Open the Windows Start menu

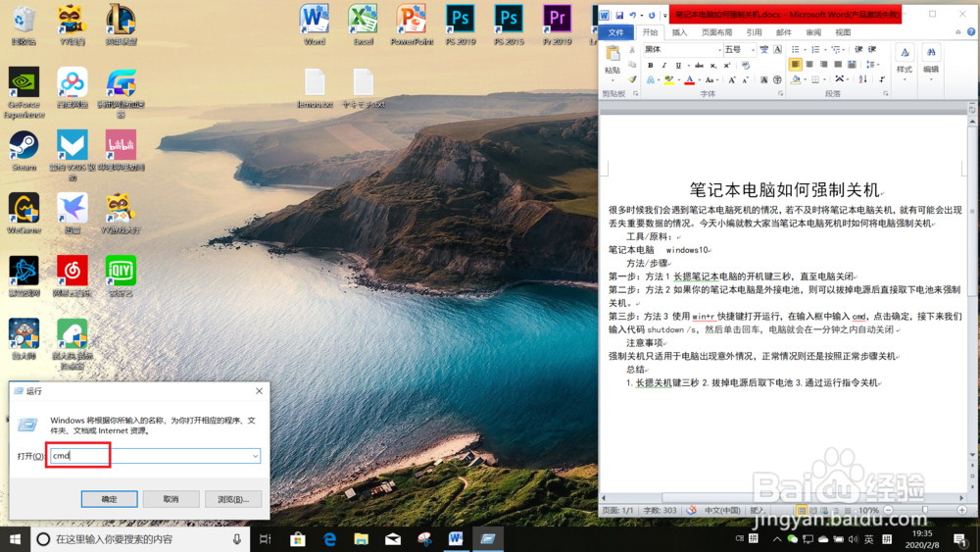click(x=15, y=539)
